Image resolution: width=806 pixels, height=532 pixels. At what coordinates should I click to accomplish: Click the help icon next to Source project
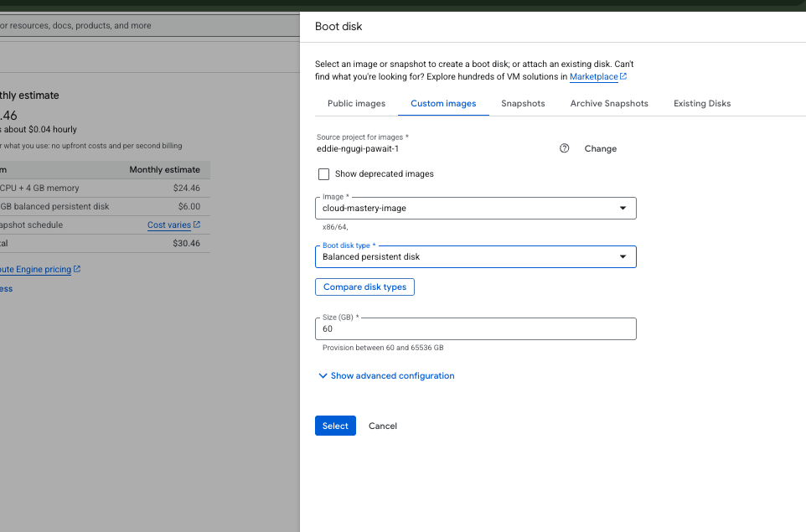[565, 147]
